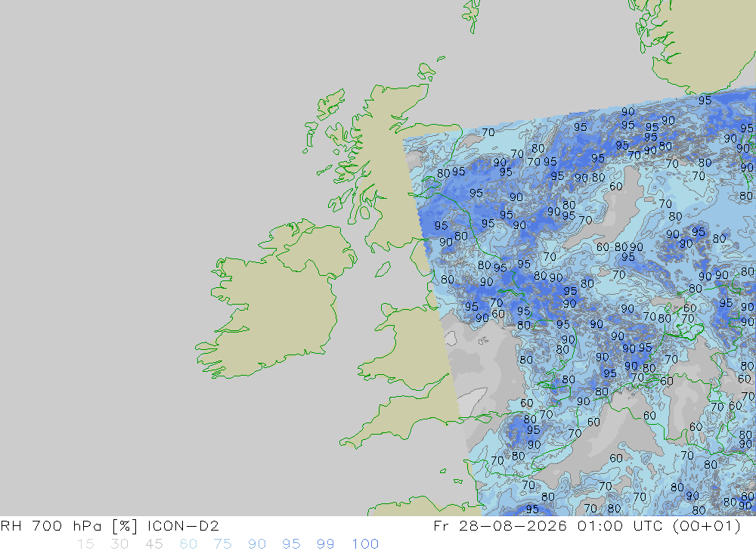Viewport: 756px width, 554px height.
Task: Click the [%] unit label
Action: tap(125, 525)
